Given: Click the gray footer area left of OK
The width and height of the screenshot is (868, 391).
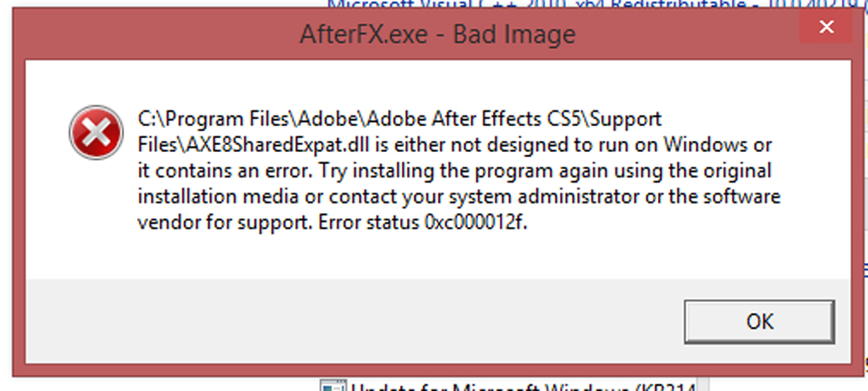Looking at the screenshot, I should 354,321.
